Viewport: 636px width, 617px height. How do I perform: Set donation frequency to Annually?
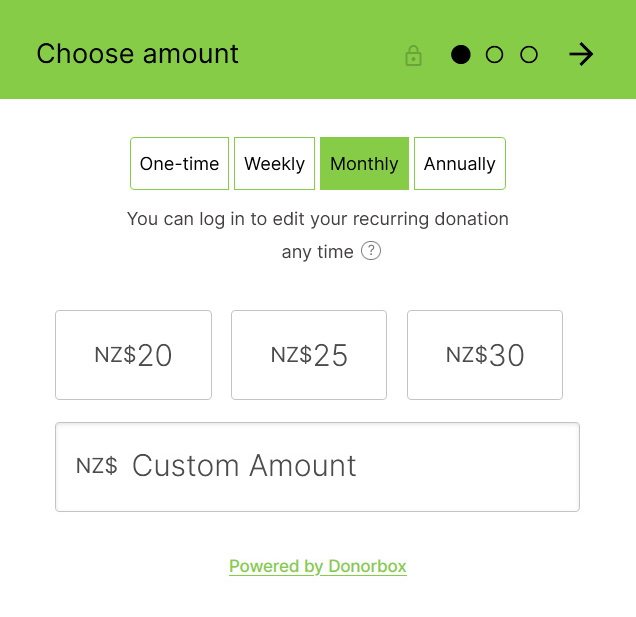460,163
